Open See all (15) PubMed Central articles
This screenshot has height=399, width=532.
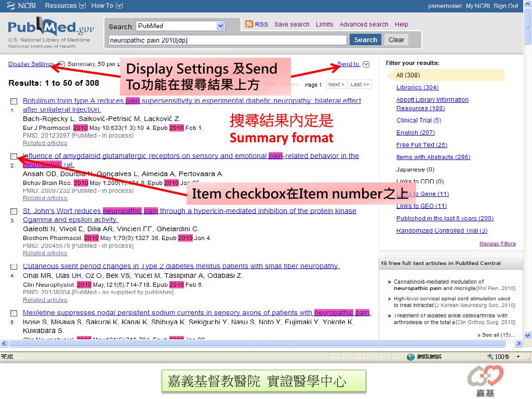tap(496, 335)
